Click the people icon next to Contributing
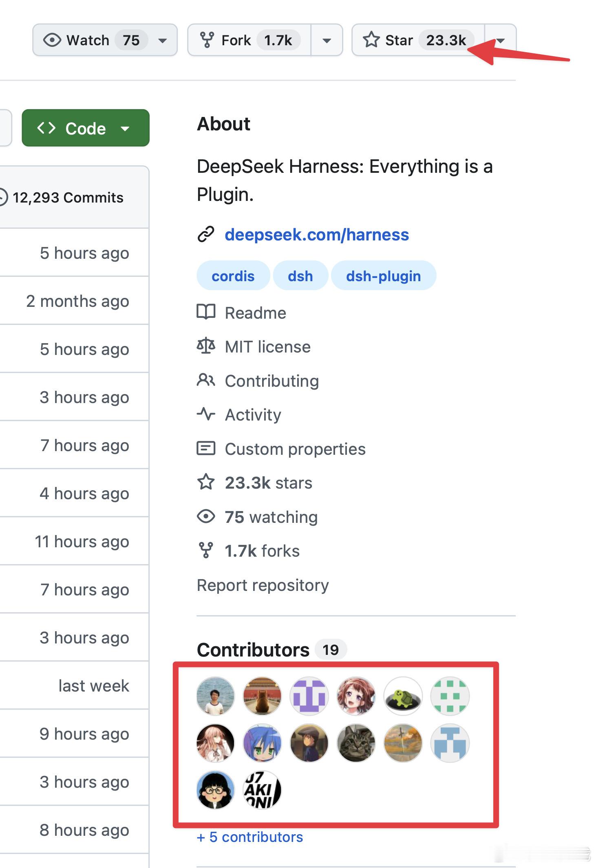 pos(206,380)
